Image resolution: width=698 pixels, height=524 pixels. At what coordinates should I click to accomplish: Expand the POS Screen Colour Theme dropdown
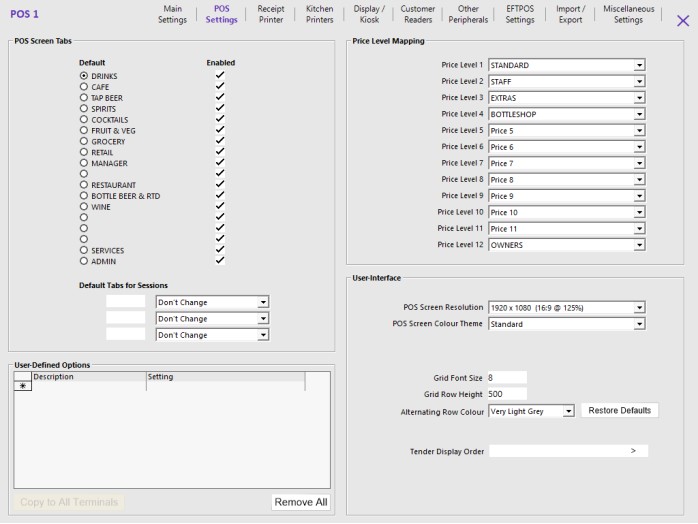click(x=639, y=324)
